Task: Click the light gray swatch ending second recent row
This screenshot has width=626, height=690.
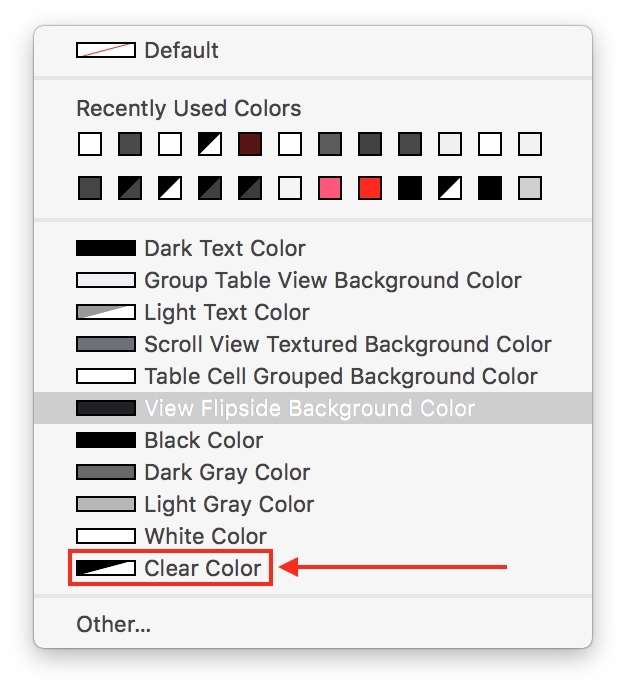Action: coord(530,188)
